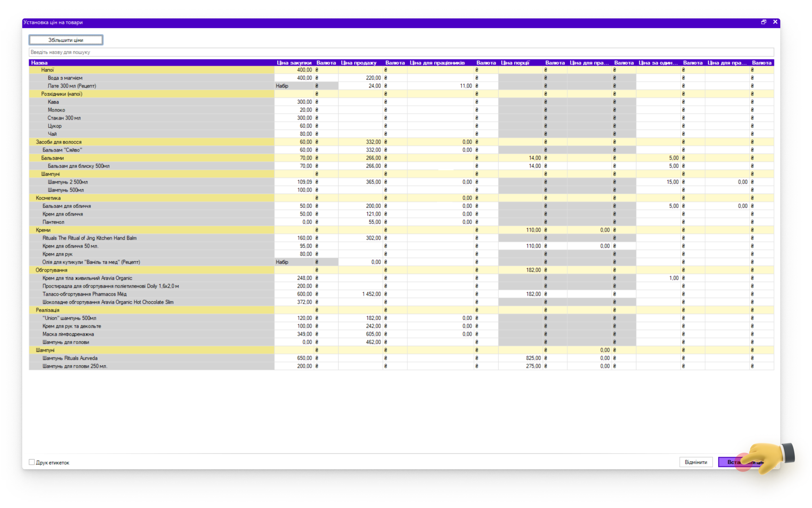
Task: Edit portion price 275,00 for Шампунь для голови 250 мл.
Action: (x=520, y=366)
